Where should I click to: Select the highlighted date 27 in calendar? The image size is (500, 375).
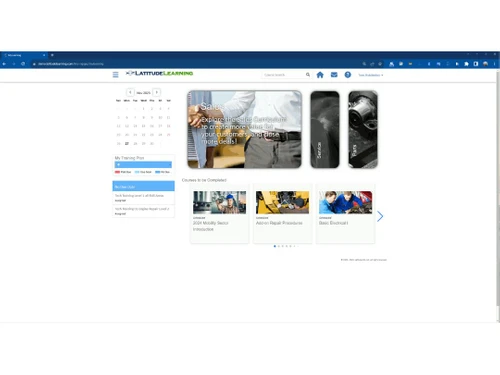(127, 143)
